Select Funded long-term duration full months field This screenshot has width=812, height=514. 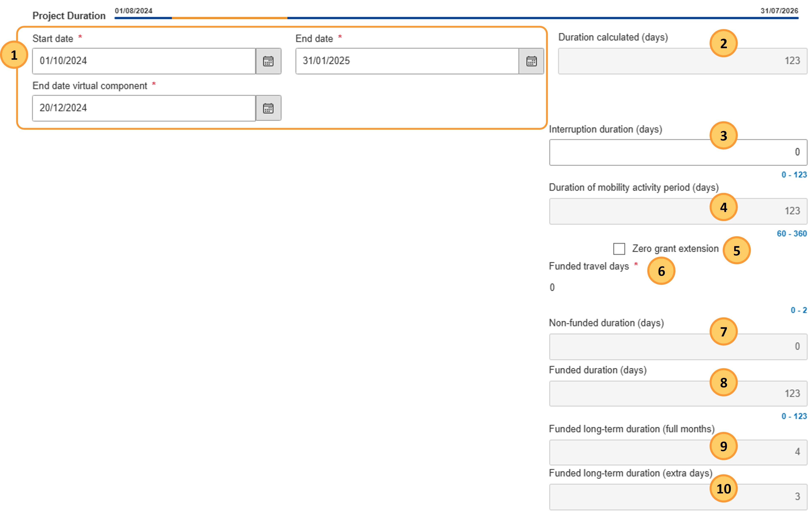tap(678, 452)
